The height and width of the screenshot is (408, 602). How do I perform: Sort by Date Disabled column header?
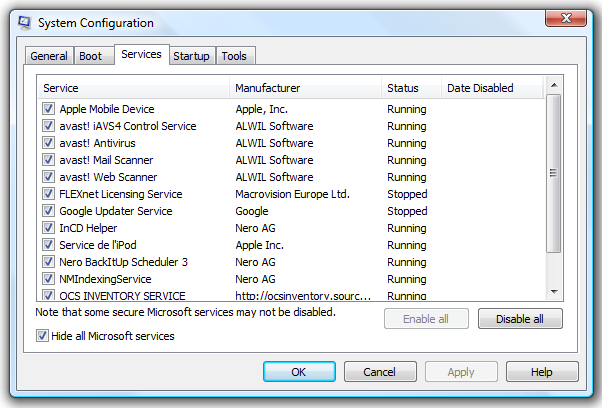pyautogui.click(x=493, y=88)
